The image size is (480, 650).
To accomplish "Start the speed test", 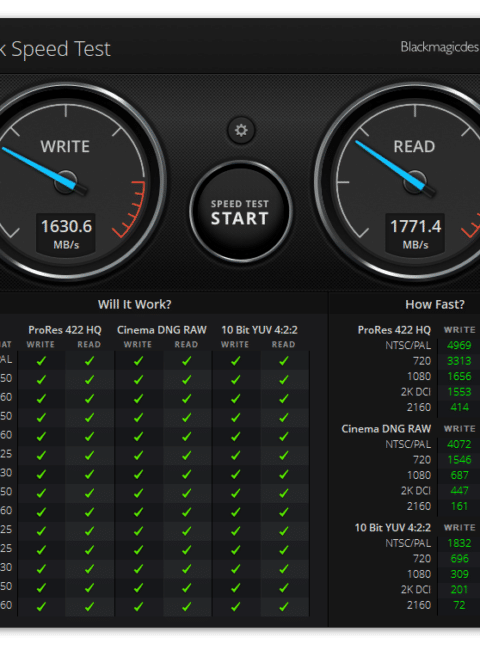I will [x=240, y=212].
